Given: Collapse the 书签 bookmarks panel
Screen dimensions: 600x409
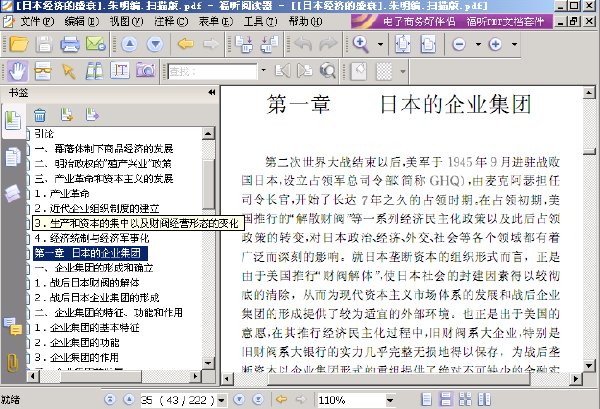Looking at the screenshot, I should pos(212,92).
